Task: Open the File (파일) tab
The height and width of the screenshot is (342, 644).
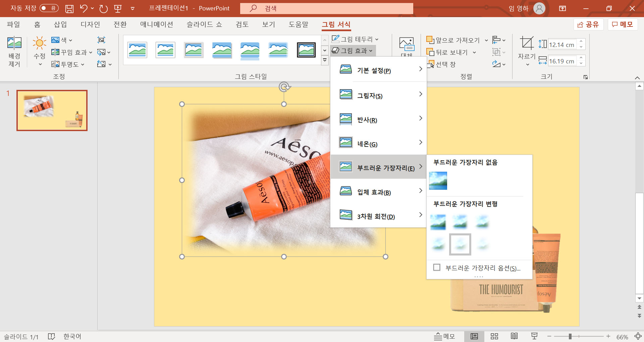Action: click(13, 24)
